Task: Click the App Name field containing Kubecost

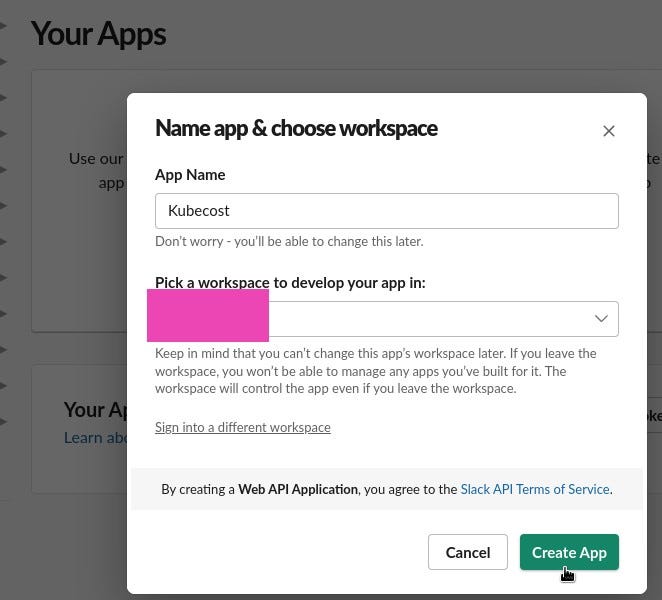Action: pyautogui.click(x=387, y=211)
